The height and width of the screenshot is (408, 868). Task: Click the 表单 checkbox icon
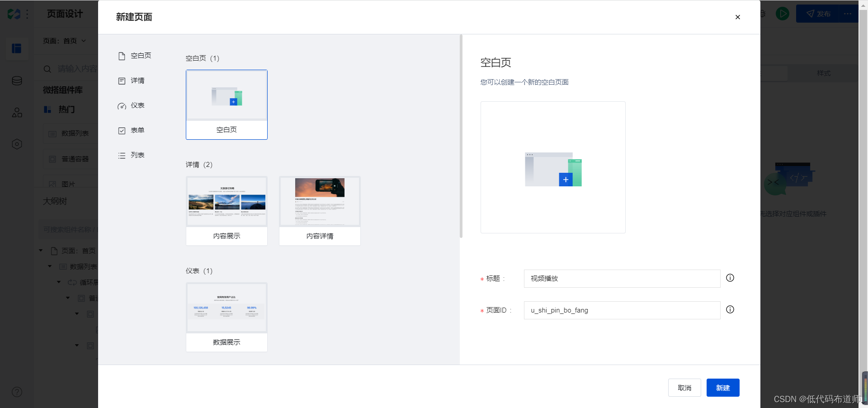tap(122, 131)
